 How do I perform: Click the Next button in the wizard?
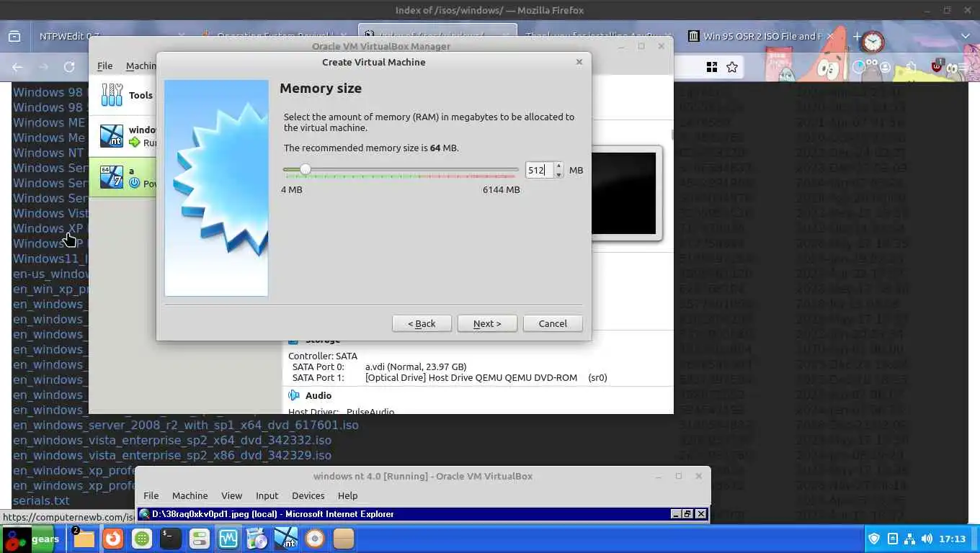click(487, 323)
